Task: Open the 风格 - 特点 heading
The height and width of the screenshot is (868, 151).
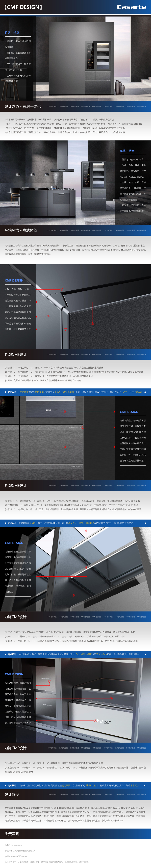Action: (127, 151)
